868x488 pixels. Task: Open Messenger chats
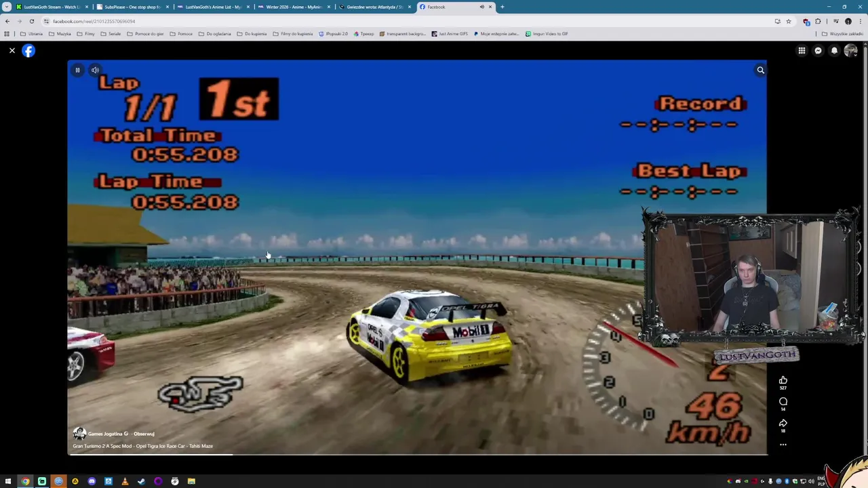[818, 51]
